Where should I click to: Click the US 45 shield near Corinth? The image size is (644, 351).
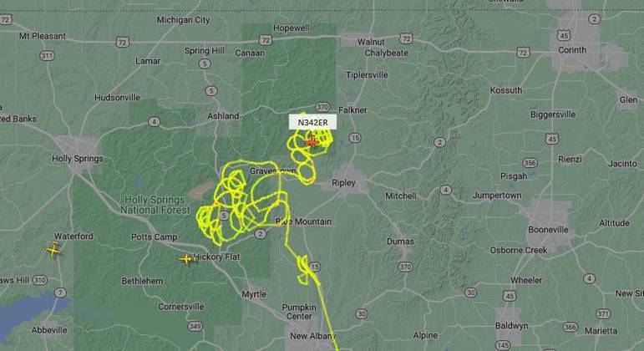(x=565, y=36)
